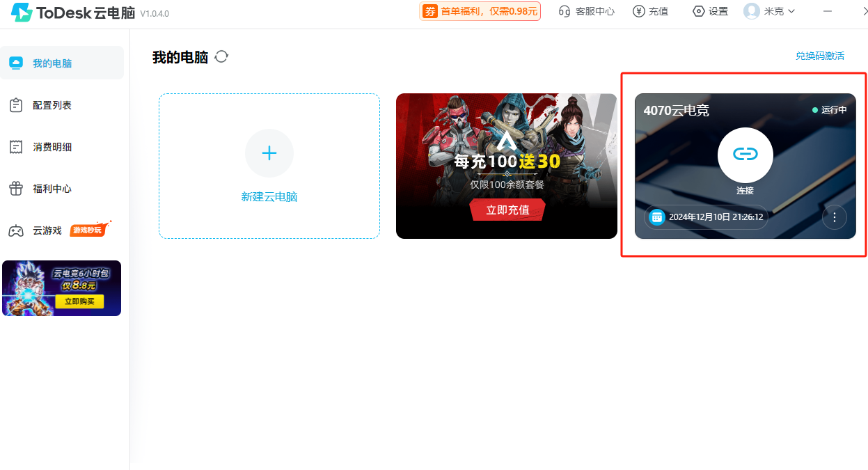Select 我的电脑 in the sidebar
868x470 pixels.
tap(63, 63)
